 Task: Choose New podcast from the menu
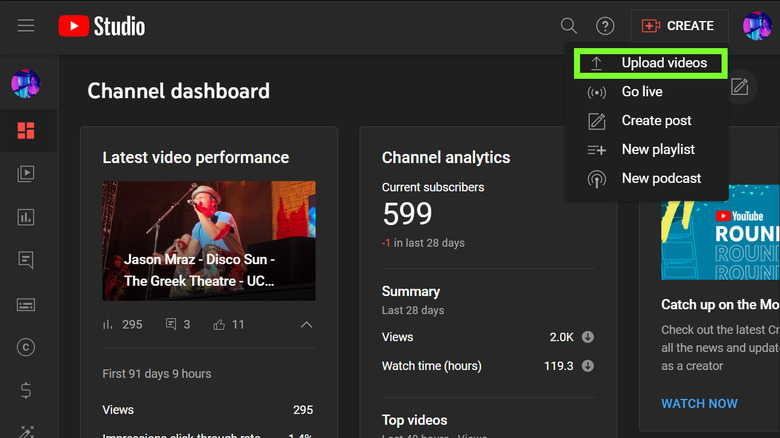point(660,179)
